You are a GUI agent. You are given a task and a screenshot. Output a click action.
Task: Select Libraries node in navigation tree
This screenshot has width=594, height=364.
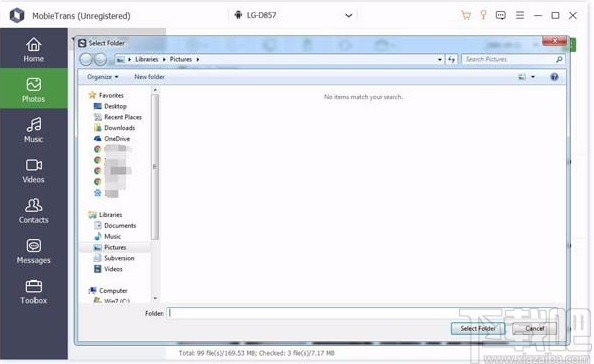(x=110, y=215)
